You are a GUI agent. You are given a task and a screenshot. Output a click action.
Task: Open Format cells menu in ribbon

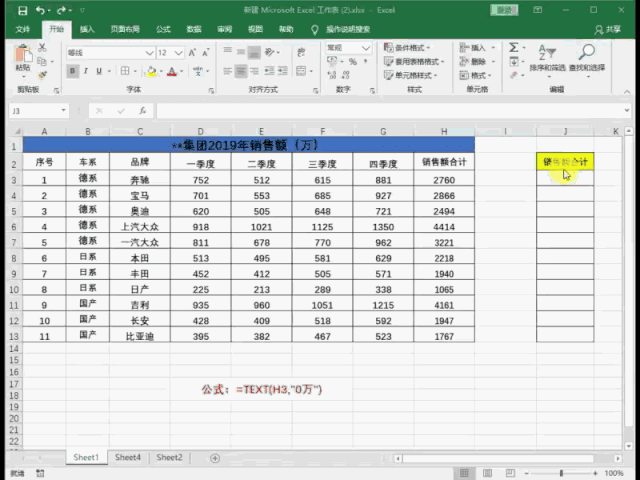coord(476,76)
